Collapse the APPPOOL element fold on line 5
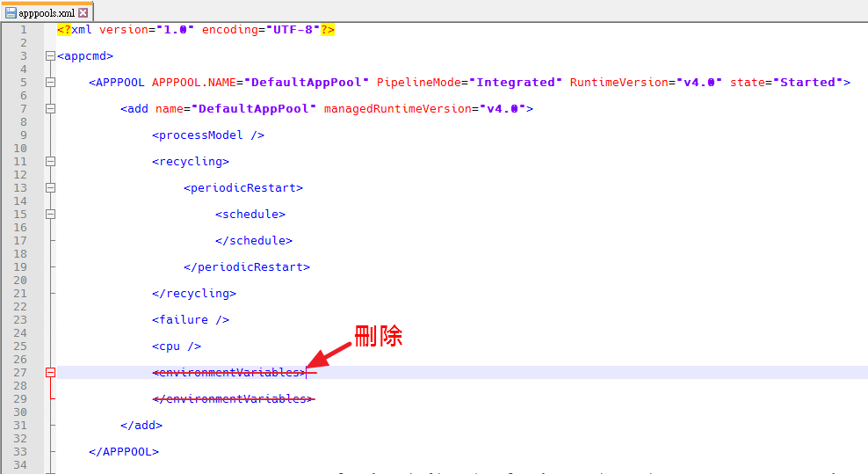 pos(50,83)
